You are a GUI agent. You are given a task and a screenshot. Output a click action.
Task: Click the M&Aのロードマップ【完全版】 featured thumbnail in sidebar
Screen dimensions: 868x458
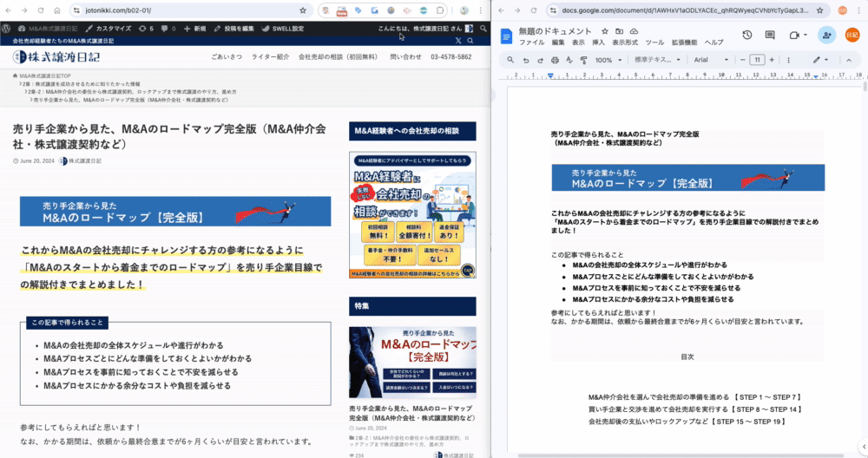coord(412,363)
